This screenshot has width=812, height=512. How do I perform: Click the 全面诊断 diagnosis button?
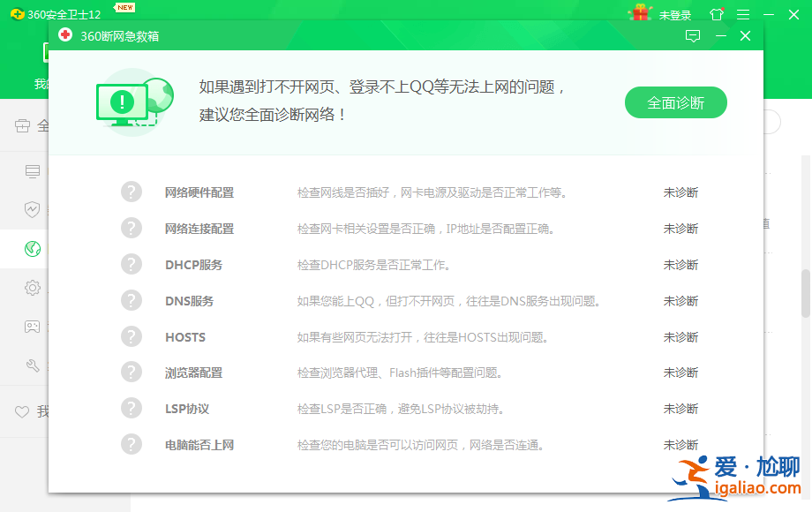click(x=675, y=102)
